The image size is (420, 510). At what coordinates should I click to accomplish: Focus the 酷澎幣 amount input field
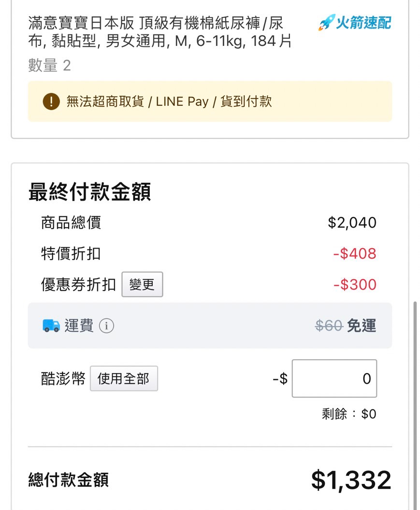334,379
